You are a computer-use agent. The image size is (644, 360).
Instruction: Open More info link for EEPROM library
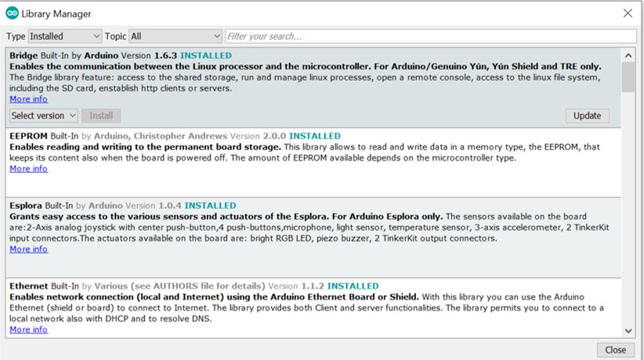pyautogui.click(x=28, y=168)
